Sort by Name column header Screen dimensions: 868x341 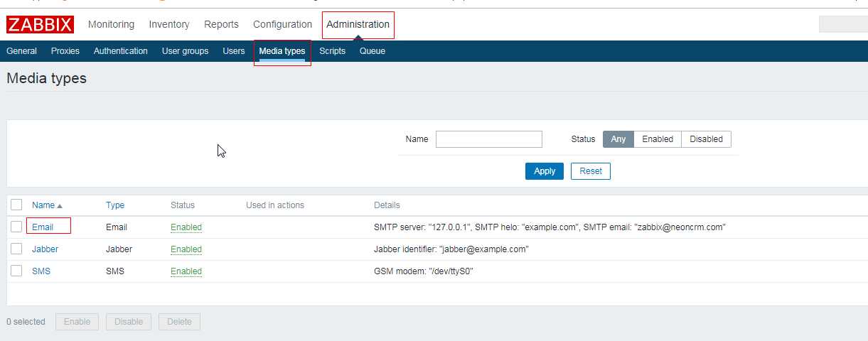coord(43,205)
